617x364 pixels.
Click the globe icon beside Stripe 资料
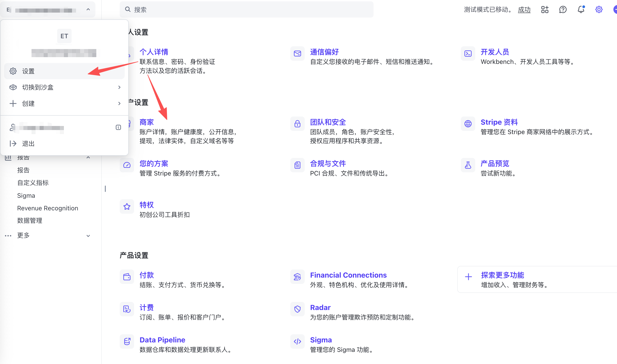pos(468,124)
